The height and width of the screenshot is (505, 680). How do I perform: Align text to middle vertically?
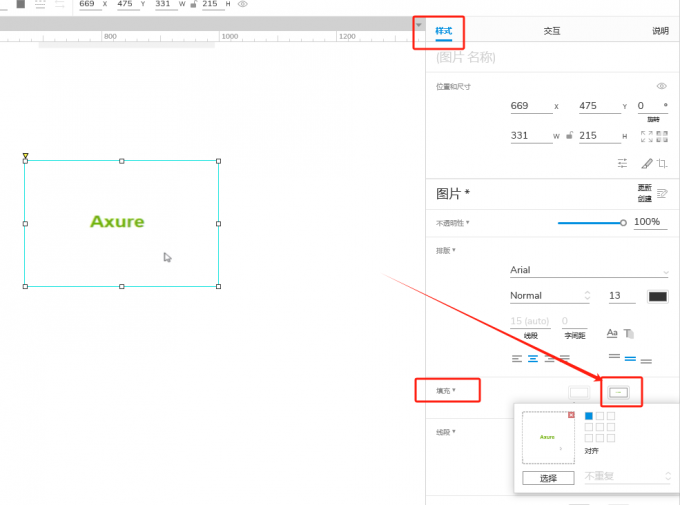(630, 359)
